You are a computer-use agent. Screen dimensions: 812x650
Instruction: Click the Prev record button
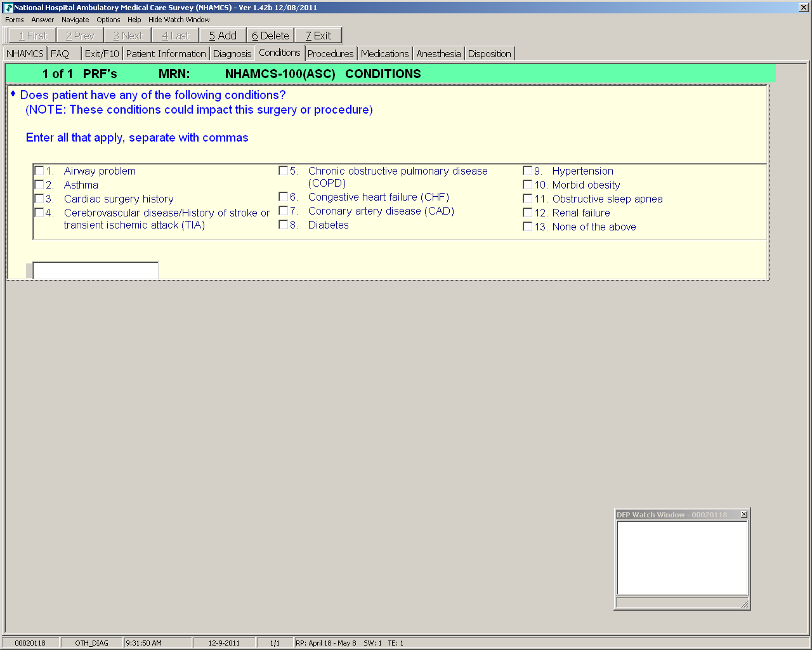[81, 36]
